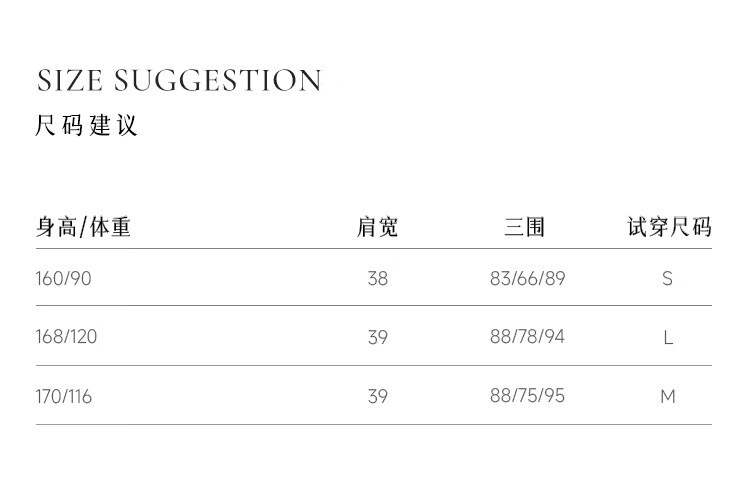Click measurements 83/66/89
This screenshot has height=503, width=750.
pyautogui.click(x=527, y=278)
